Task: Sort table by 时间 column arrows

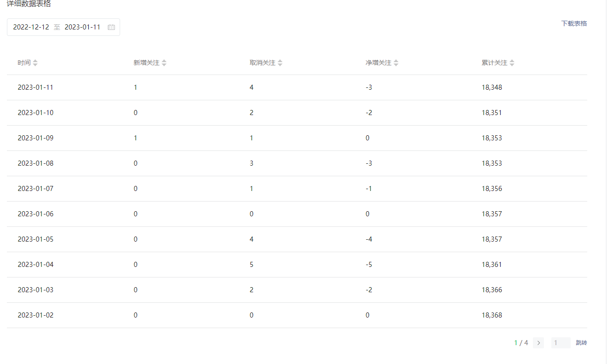Action: [x=35, y=63]
